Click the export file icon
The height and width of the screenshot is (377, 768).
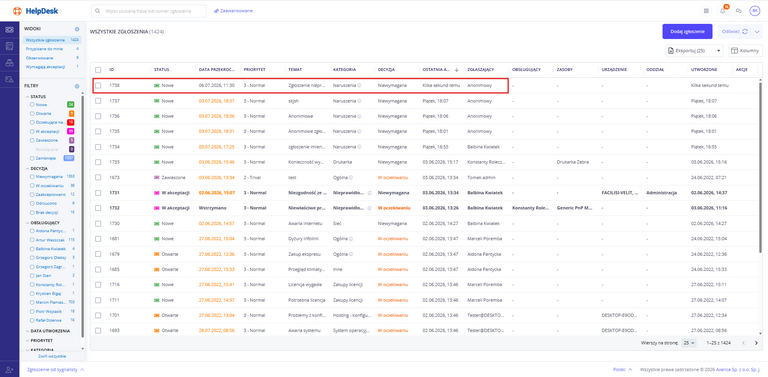click(672, 50)
